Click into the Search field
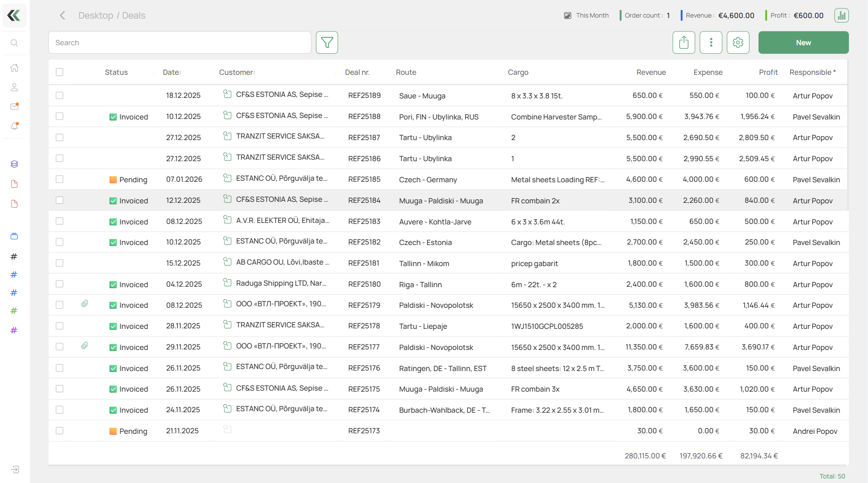 click(x=180, y=43)
